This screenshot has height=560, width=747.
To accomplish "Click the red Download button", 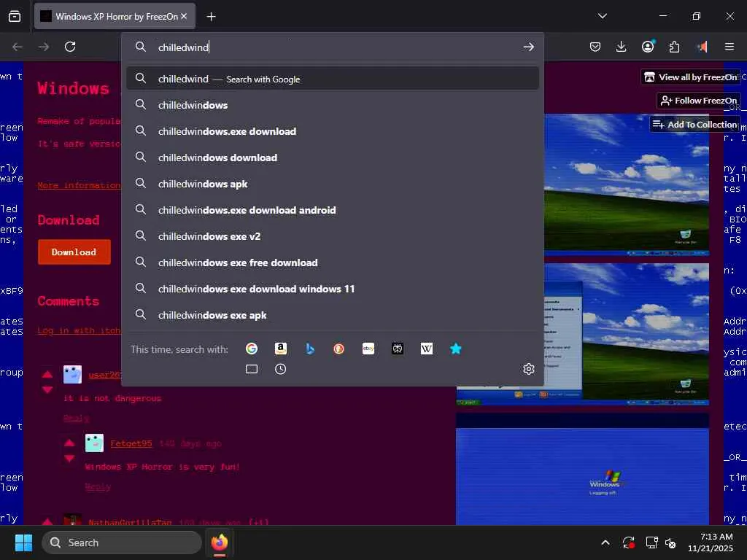I will [x=74, y=252].
